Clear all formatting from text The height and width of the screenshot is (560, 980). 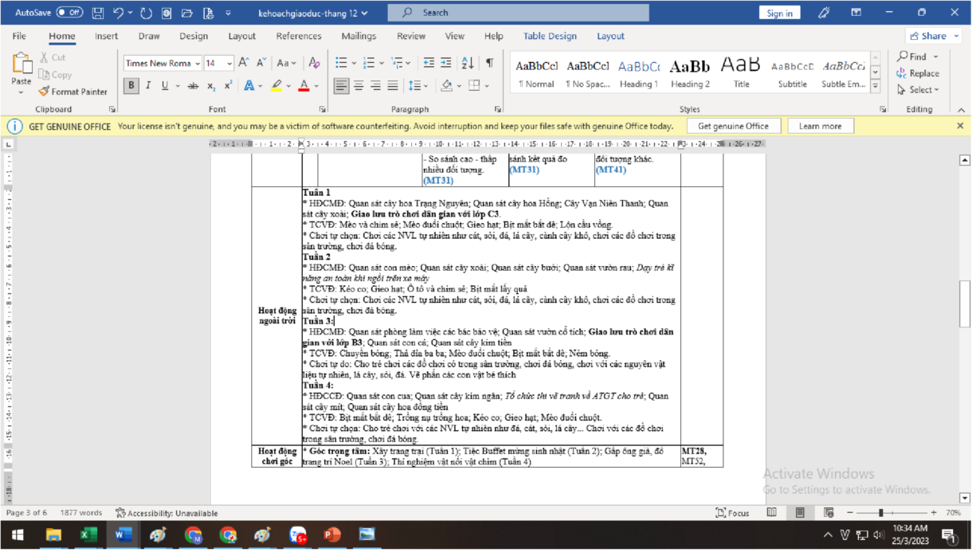click(314, 63)
